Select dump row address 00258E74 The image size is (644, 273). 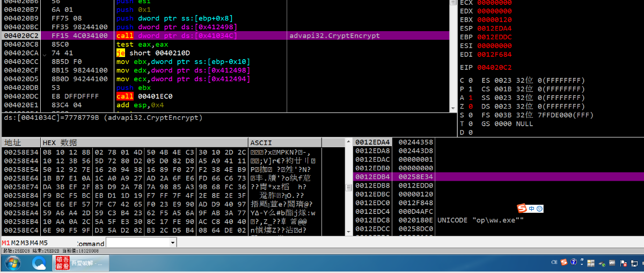point(21,187)
